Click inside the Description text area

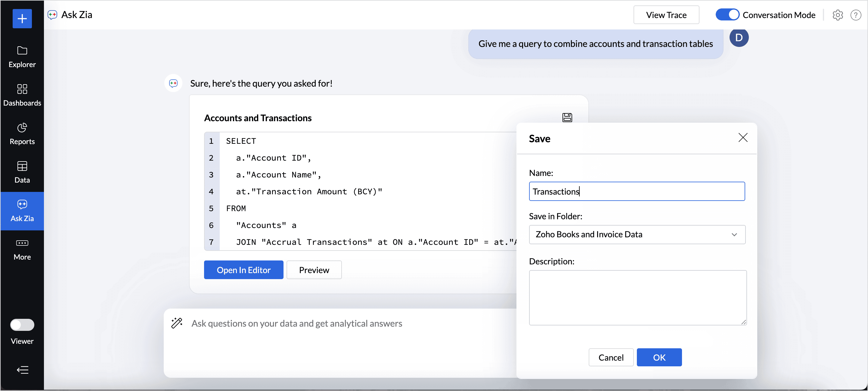[x=637, y=297]
